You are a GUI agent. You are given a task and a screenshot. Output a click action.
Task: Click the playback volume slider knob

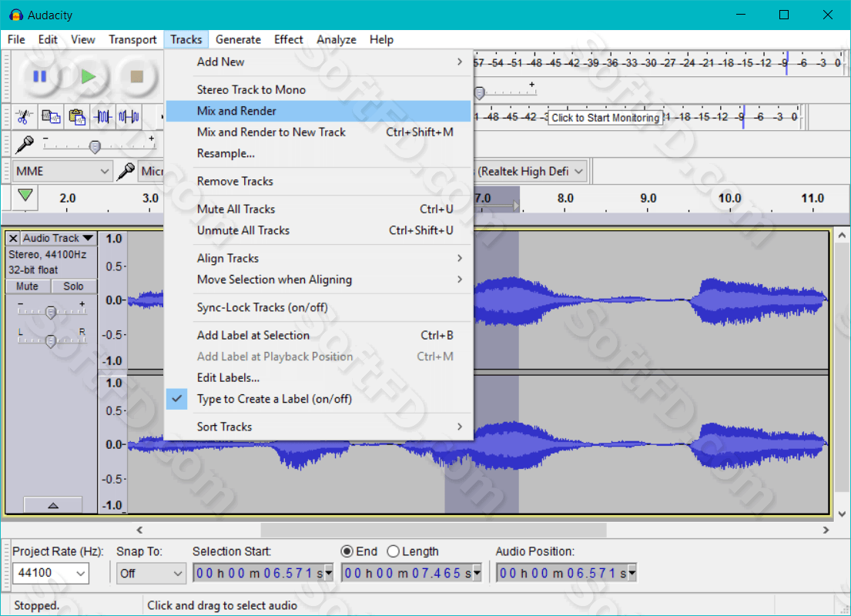pyautogui.click(x=479, y=93)
